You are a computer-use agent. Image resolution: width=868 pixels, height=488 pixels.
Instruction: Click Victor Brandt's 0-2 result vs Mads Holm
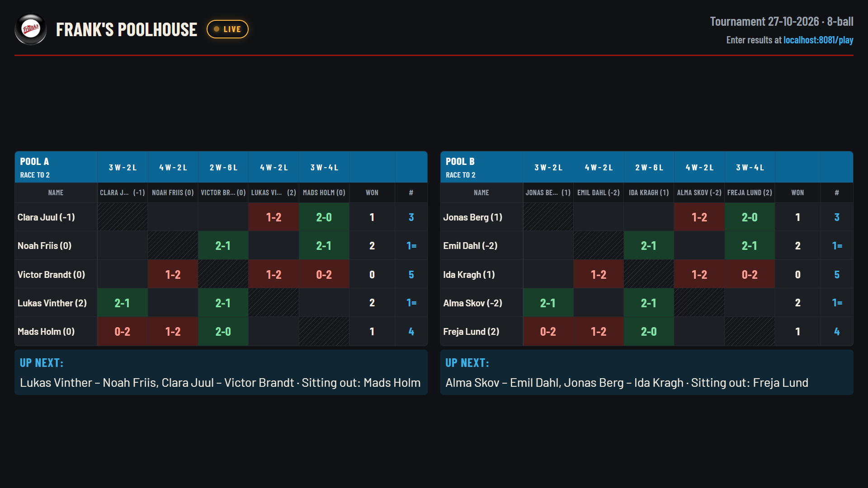tap(324, 275)
